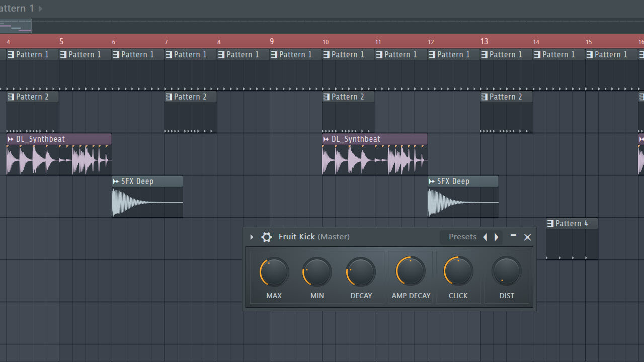Screen dimensions: 644x362
Task: Click the CLICK knob in Fruit Kick
Action: (458, 272)
